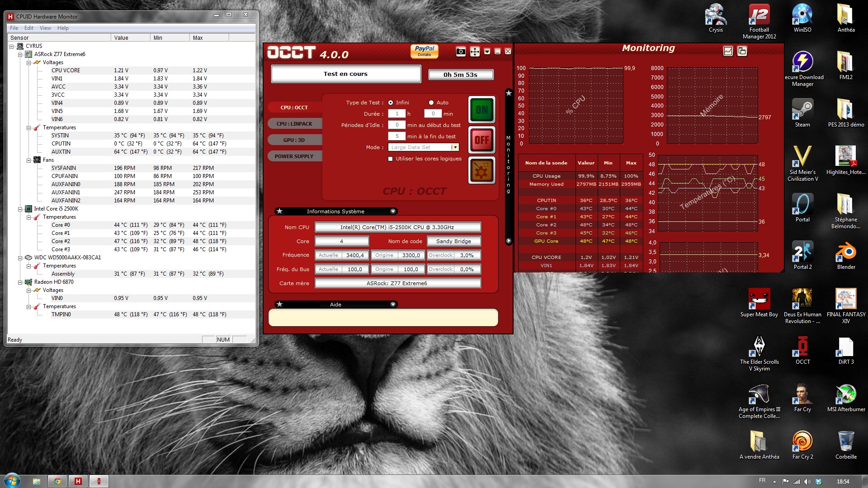Screen dimensions: 868x488
Task: Click the four-arrow move icon in OCCT
Action: click(475, 52)
